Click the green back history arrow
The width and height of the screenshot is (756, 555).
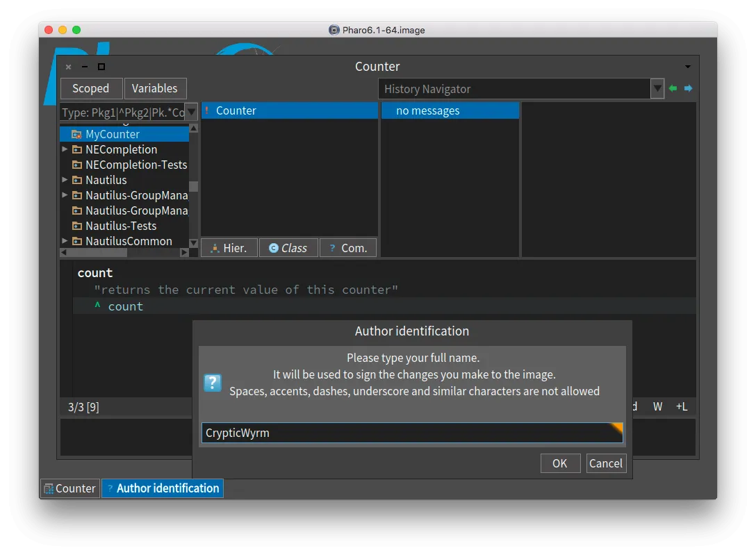(673, 88)
